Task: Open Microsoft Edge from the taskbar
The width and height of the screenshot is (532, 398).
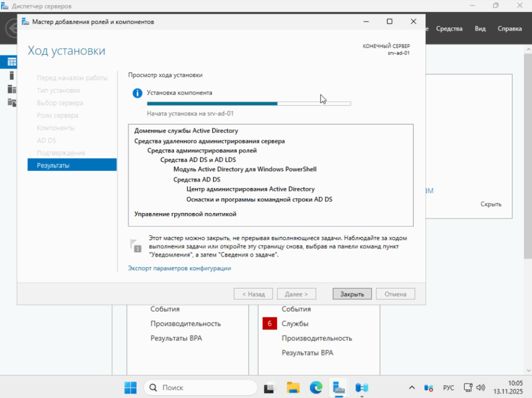Action: [x=316, y=388]
